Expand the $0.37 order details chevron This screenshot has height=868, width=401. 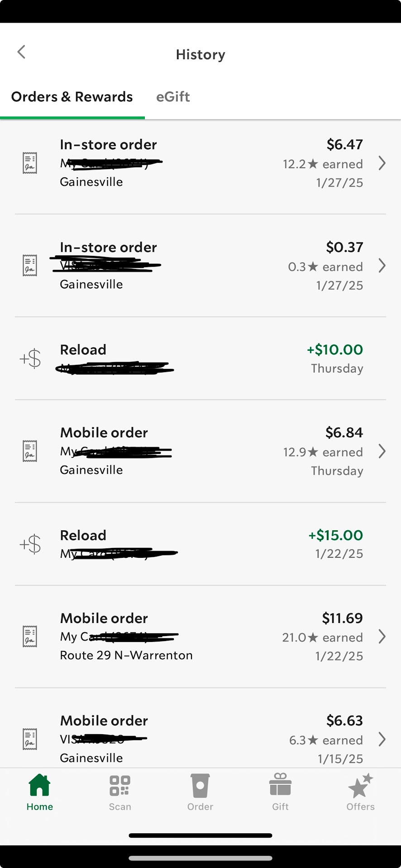pos(382,266)
